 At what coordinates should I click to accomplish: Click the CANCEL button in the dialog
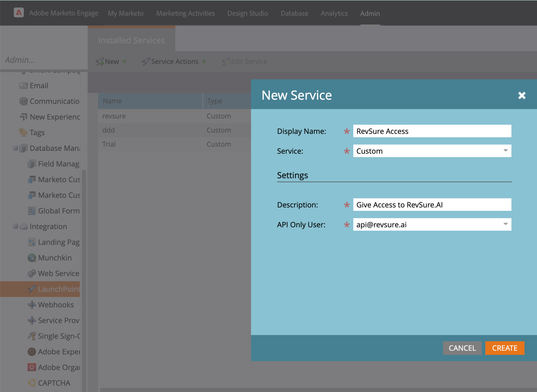pyautogui.click(x=462, y=348)
